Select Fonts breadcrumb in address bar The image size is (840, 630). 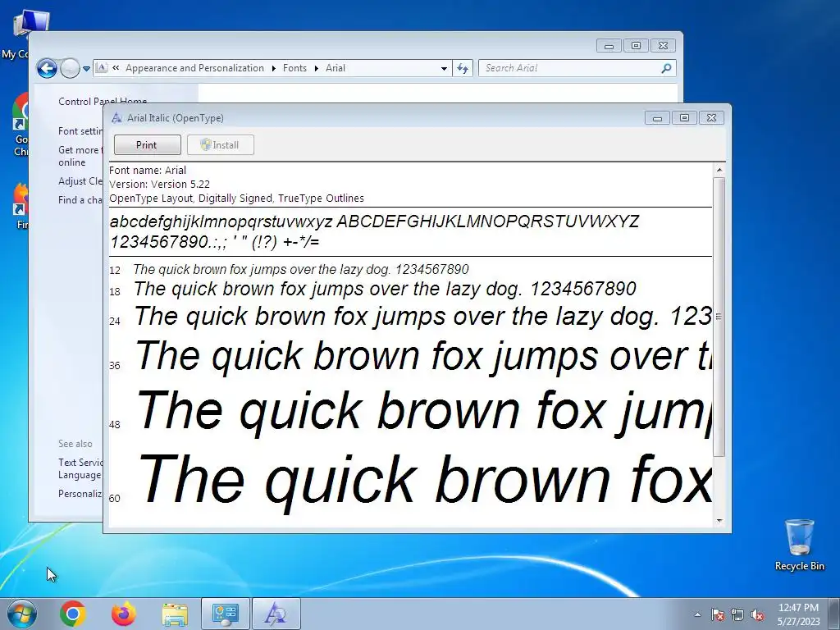[294, 68]
